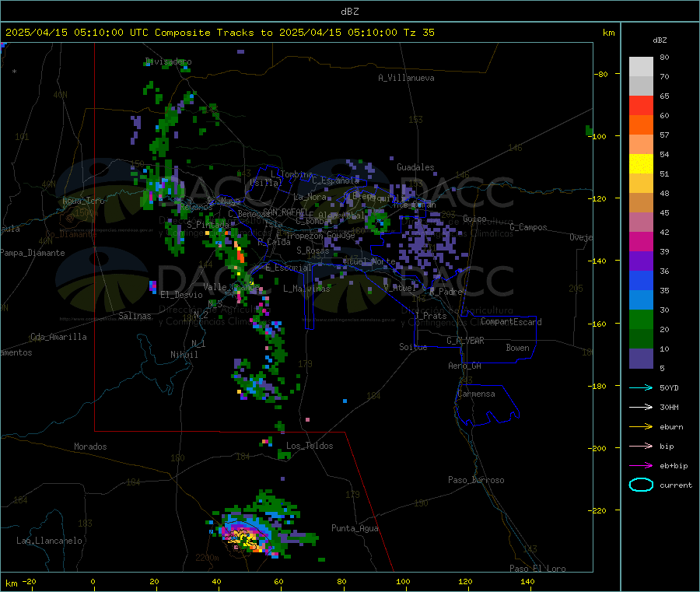Image resolution: width=700 pixels, height=592 pixels.
Task: Click the Los_Toldos map label
Action: tap(310, 446)
